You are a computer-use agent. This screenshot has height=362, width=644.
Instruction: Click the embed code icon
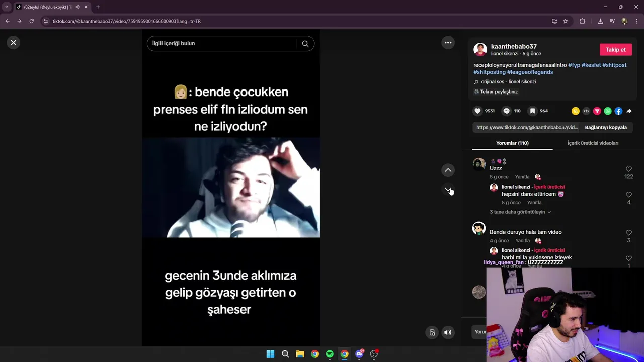586,111
